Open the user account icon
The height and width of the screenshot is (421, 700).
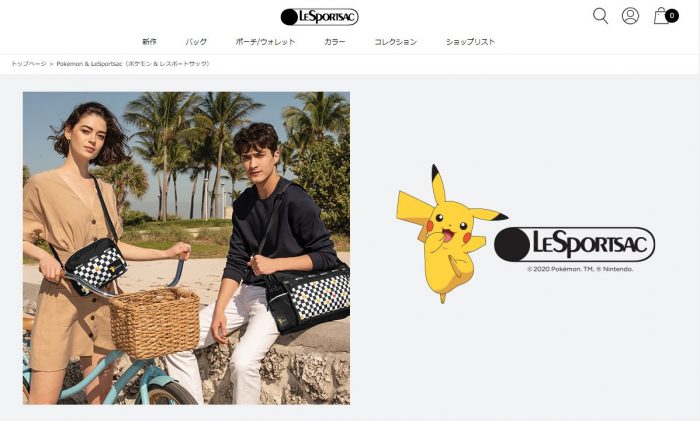[630, 16]
